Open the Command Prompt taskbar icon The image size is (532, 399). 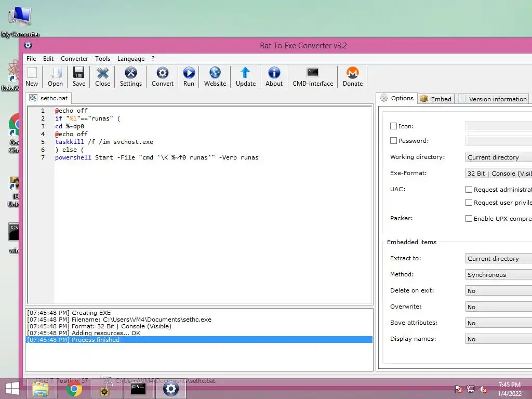138,389
